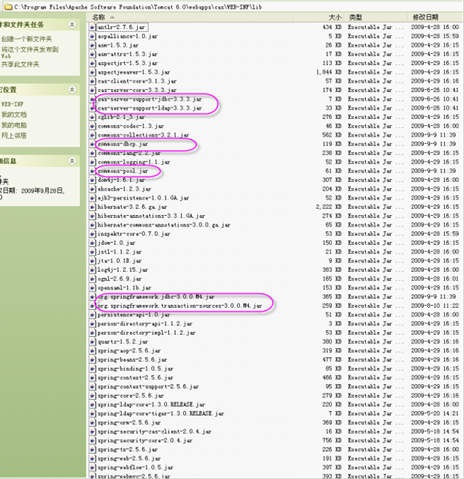
Task: Select the opensaml-1.1b.jar file name
Action: [x=124, y=288]
